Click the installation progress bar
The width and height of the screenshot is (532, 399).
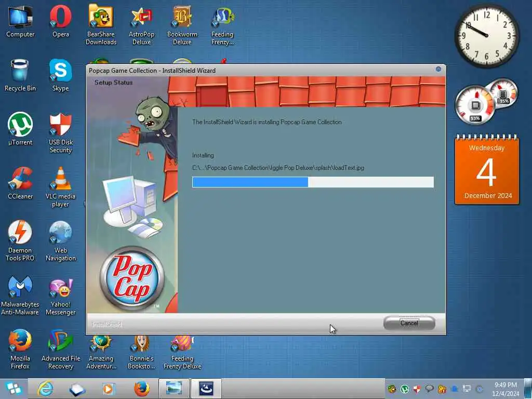(313, 182)
